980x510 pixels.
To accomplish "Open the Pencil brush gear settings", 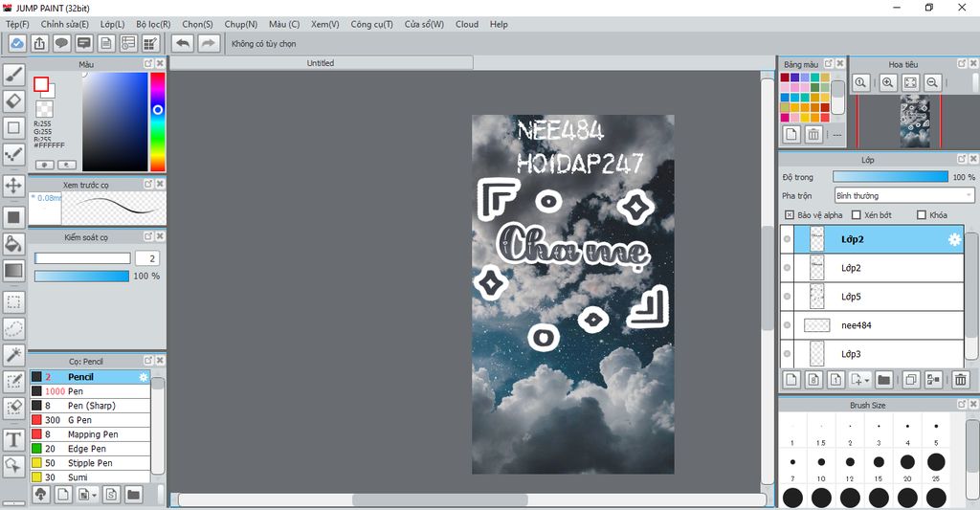I will coord(144,377).
